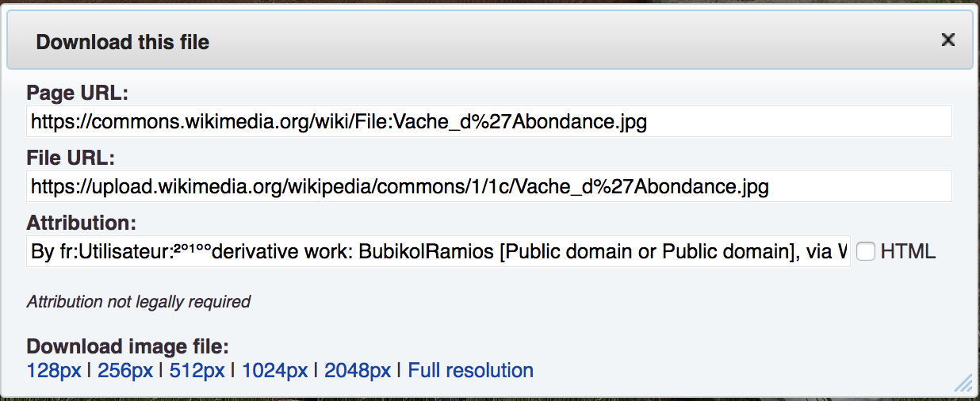Click the 'Download image file:' heading
The image size is (980, 401).
pyautogui.click(x=128, y=347)
